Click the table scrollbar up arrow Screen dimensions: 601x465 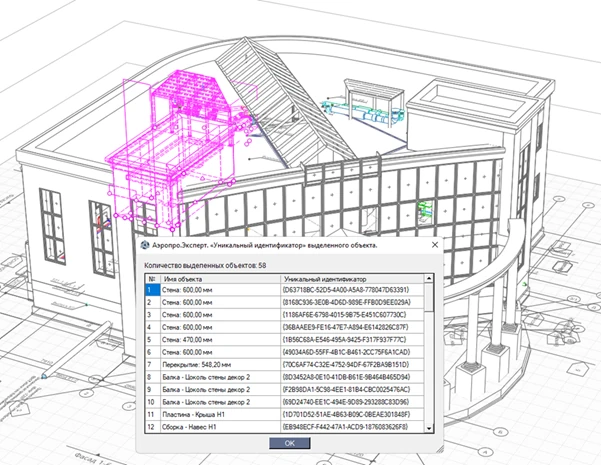coord(429,279)
